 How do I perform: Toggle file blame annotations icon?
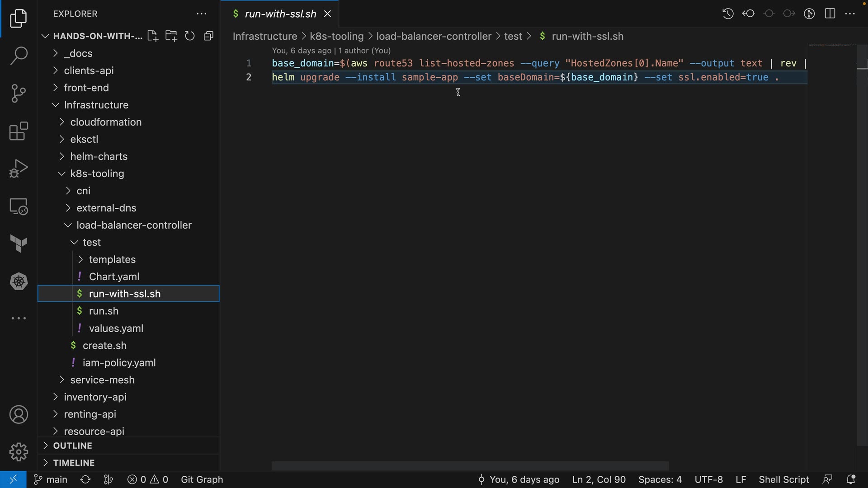(809, 14)
